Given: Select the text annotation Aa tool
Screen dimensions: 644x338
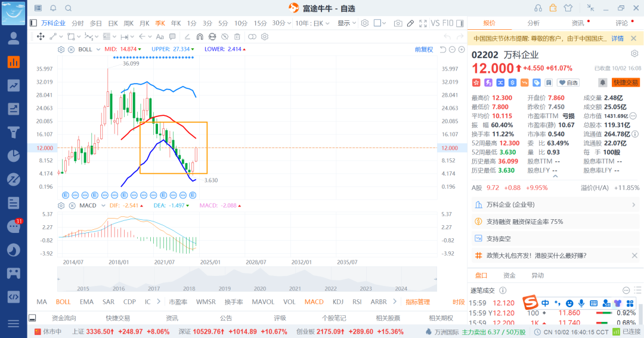Looking at the screenshot, I should pyautogui.click(x=160, y=36).
